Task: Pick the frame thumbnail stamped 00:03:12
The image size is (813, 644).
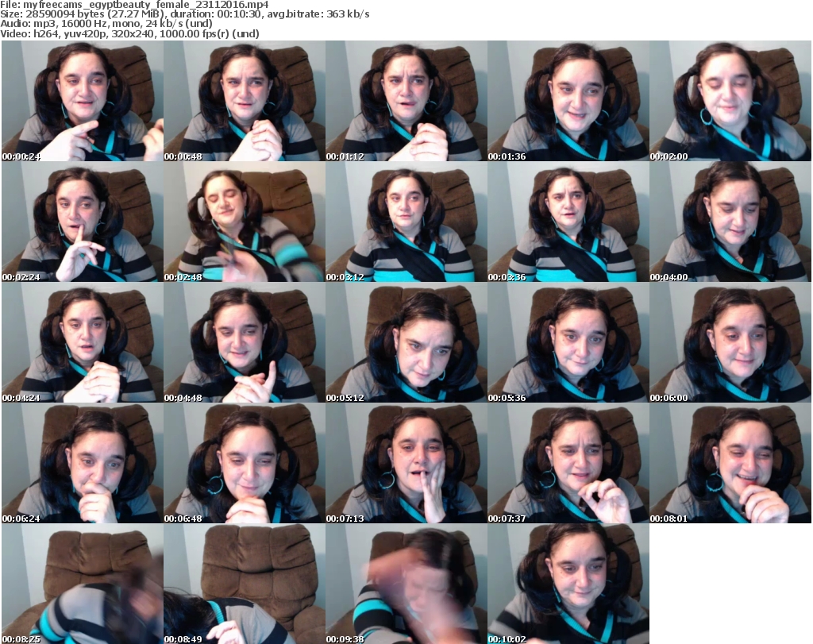Action: pos(406,222)
